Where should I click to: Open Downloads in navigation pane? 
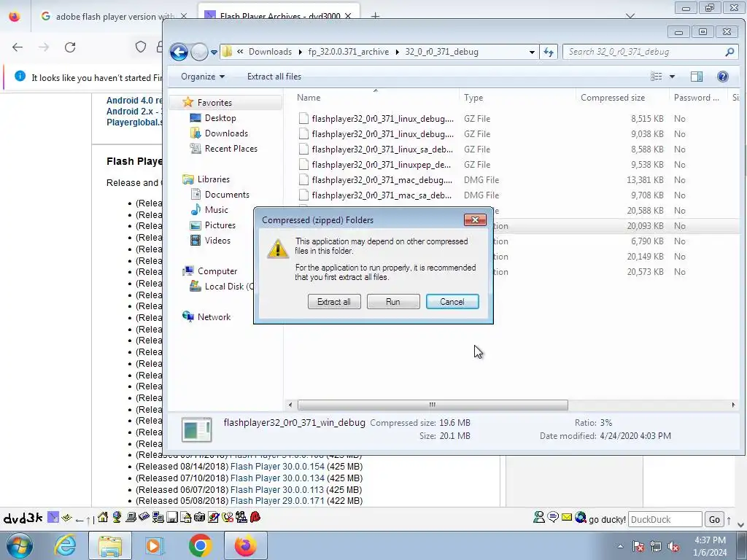tap(226, 133)
